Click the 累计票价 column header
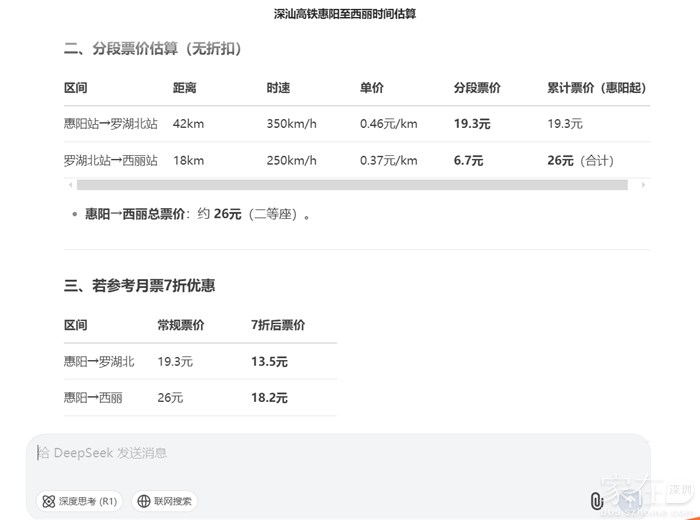The image size is (700, 520). (598, 88)
